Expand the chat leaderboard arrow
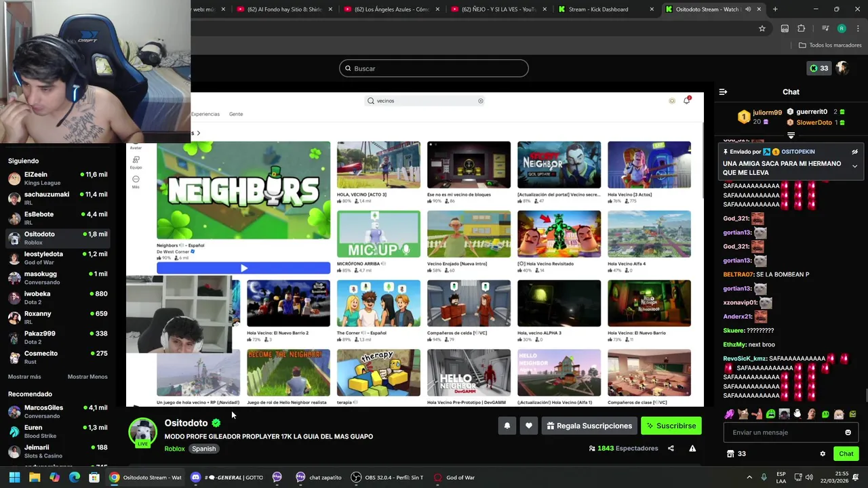This screenshot has height=488, width=868. (x=791, y=136)
